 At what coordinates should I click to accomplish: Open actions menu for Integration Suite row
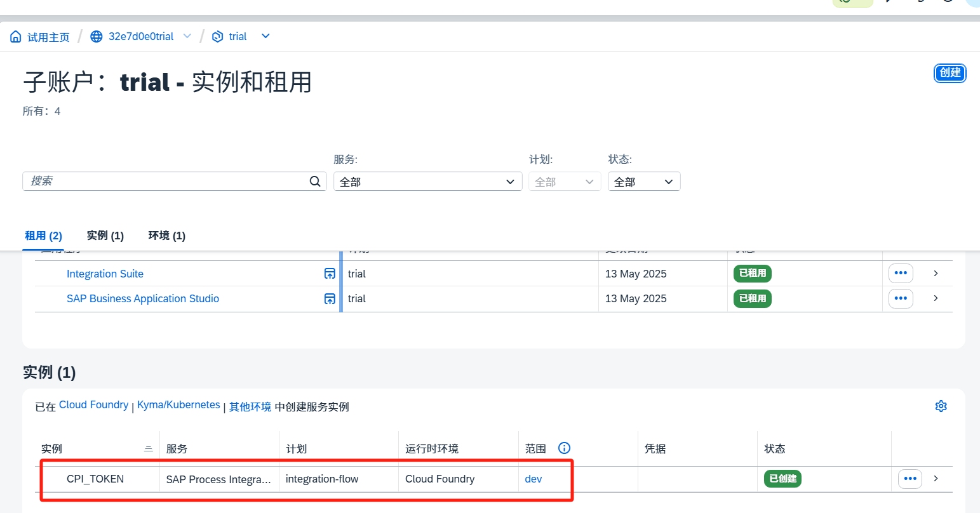click(x=901, y=273)
